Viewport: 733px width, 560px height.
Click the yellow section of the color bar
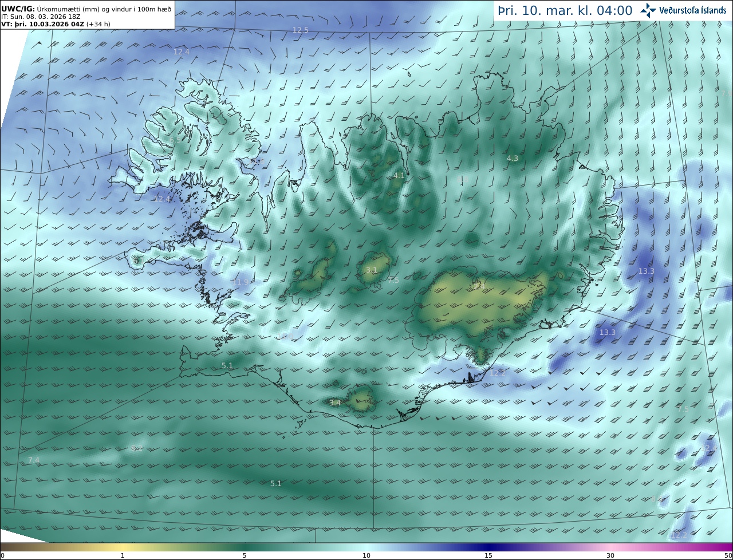coord(123,547)
